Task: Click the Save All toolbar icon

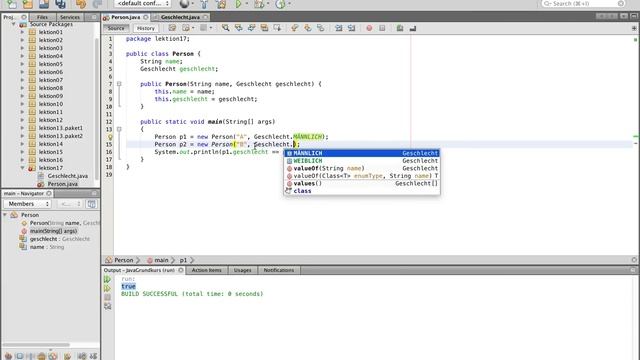Action: [60, 4]
